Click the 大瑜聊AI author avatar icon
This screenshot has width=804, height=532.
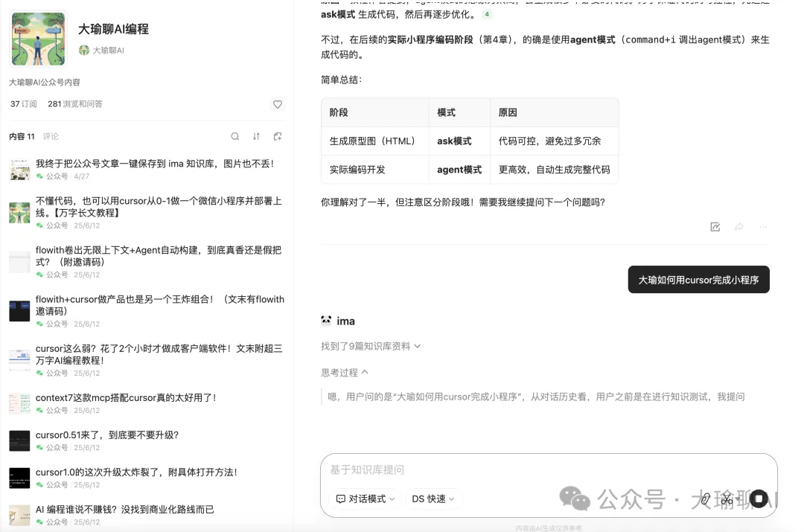(x=84, y=51)
